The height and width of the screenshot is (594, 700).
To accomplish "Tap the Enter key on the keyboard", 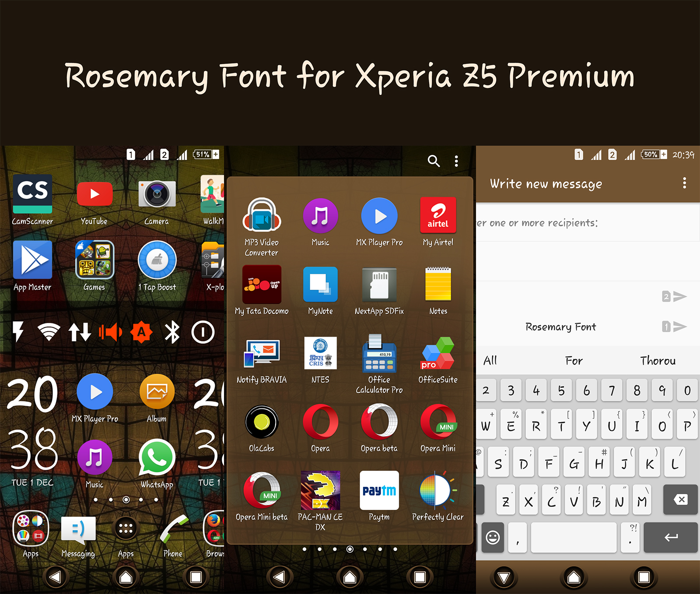I will tap(671, 537).
